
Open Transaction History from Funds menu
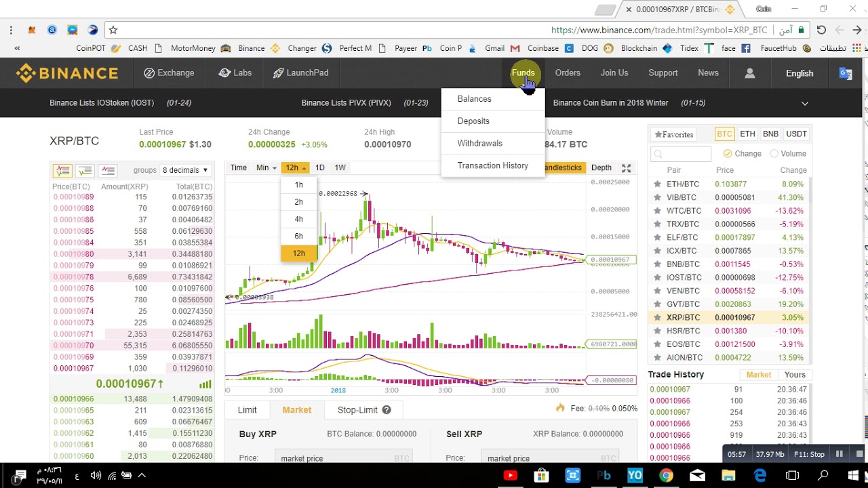click(492, 166)
